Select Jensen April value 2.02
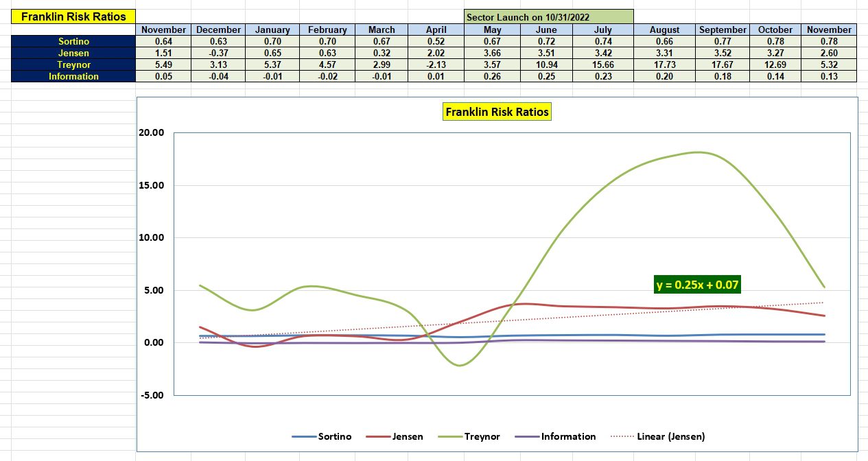 (436, 53)
